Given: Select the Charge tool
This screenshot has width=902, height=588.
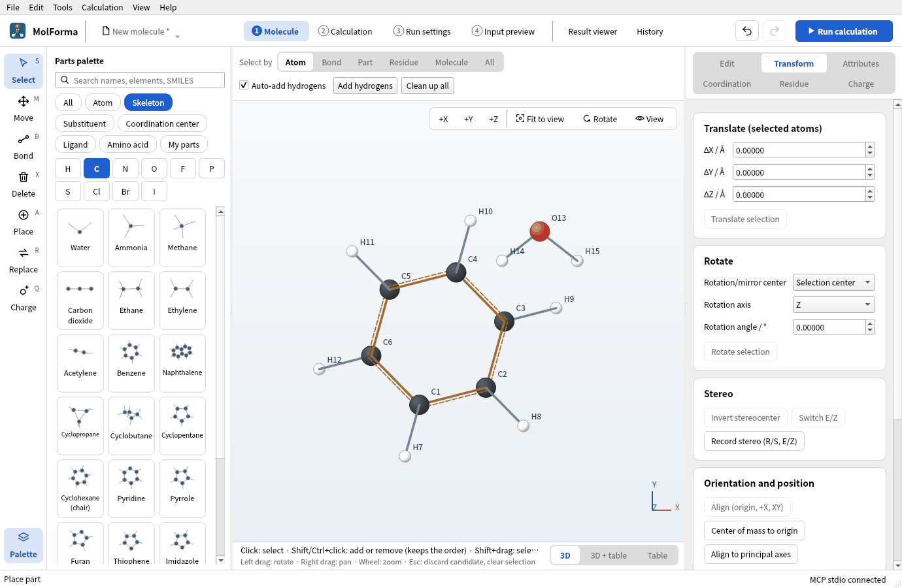Looking at the screenshot, I should tap(24, 298).
